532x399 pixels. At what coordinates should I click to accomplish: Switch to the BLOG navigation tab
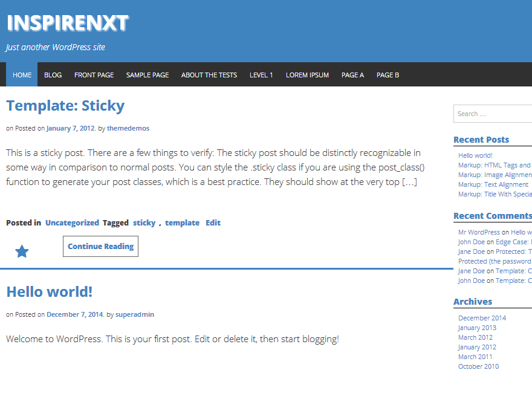(53, 74)
